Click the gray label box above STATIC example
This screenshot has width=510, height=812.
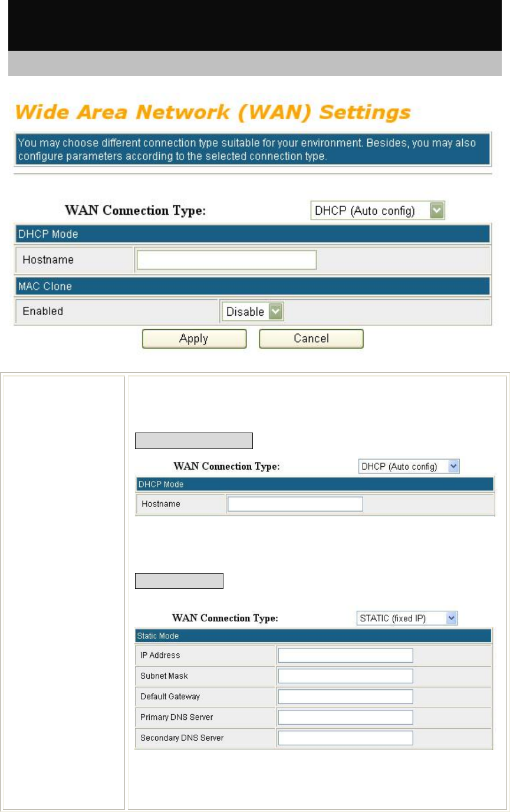[x=180, y=581]
